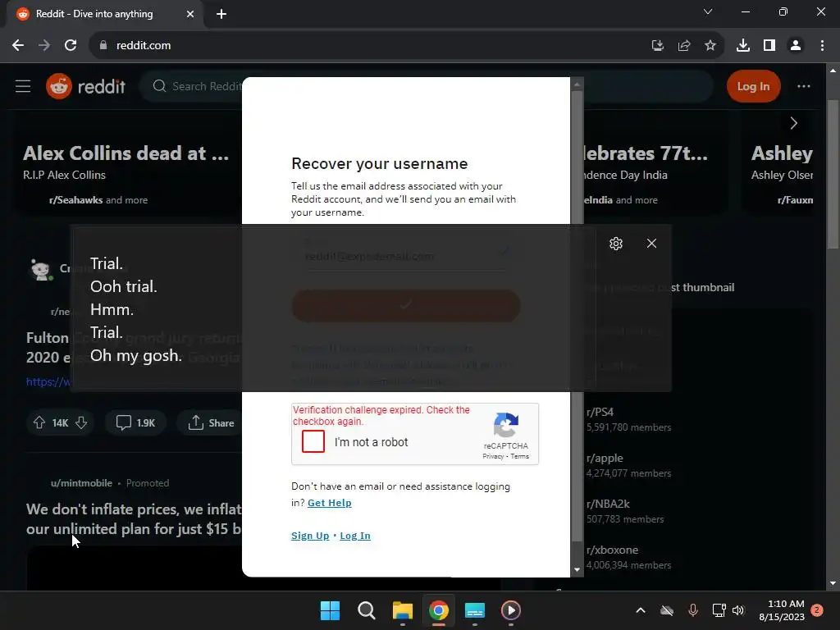Click the orange Log In button

753,86
